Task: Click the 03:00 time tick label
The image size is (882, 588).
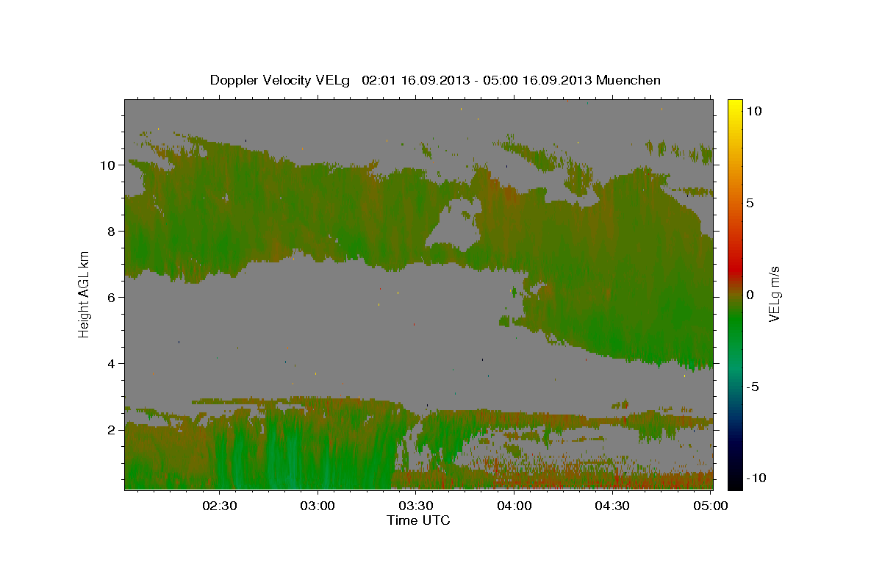Action: coord(318,506)
